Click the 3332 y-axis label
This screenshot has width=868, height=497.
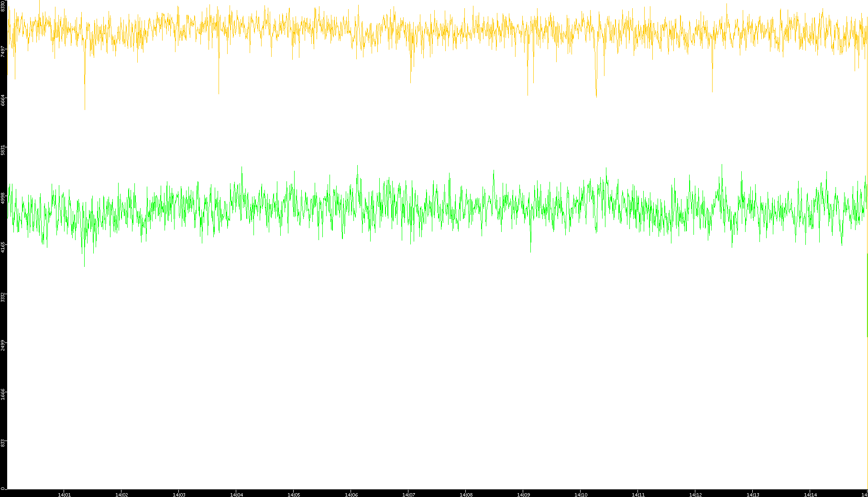click(3, 297)
